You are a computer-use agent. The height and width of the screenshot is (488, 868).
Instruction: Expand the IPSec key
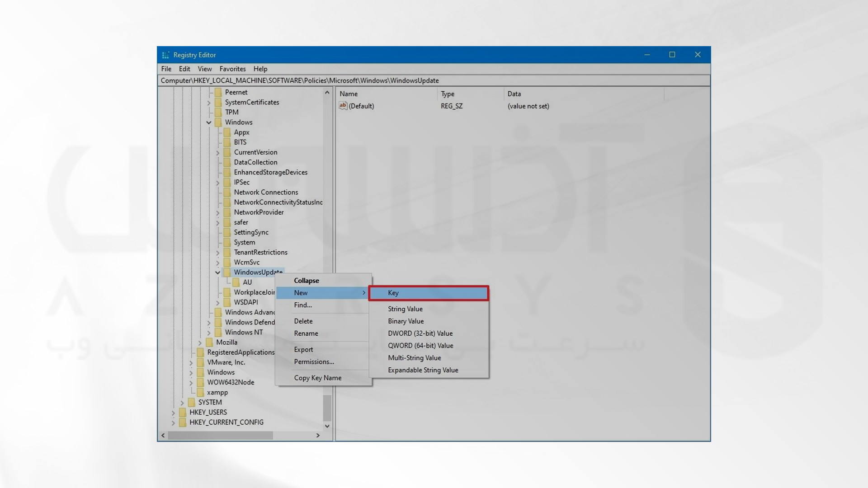point(217,183)
